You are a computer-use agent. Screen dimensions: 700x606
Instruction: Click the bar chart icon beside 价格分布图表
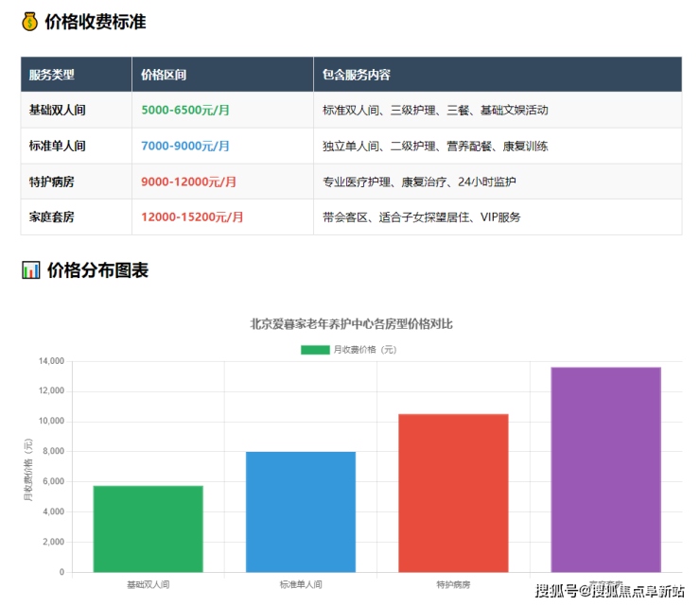click(30, 270)
